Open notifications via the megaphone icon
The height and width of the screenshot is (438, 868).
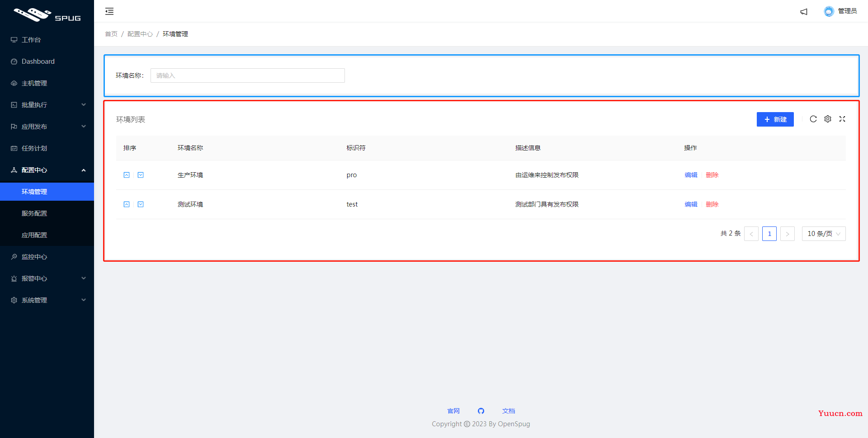point(804,12)
